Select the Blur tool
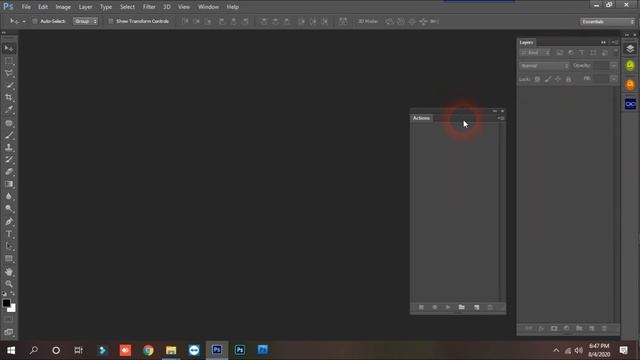This screenshot has width=640, height=360. (x=9, y=196)
